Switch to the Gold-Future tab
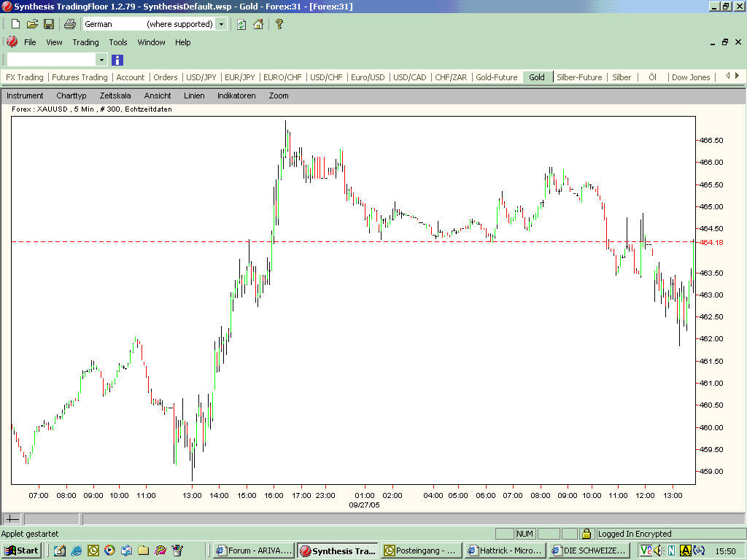The image size is (747, 560). tap(496, 77)
